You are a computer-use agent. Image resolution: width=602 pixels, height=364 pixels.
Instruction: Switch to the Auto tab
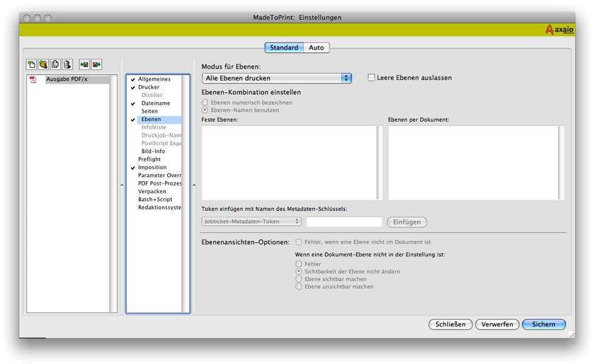[x=317, y=47]
